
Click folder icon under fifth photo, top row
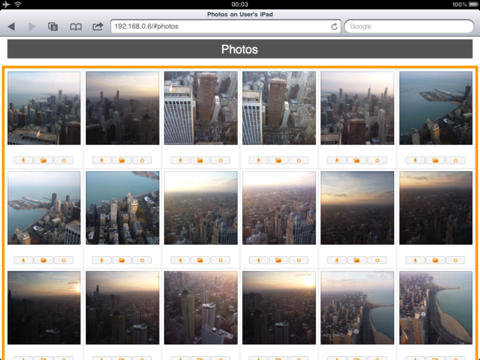pos(357,160)
